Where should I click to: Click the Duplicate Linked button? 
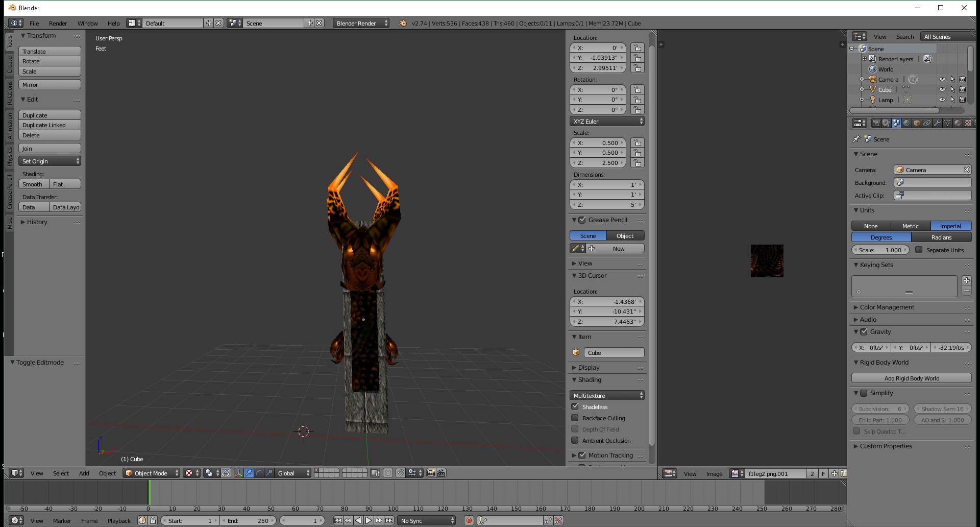tap(50, 125)
